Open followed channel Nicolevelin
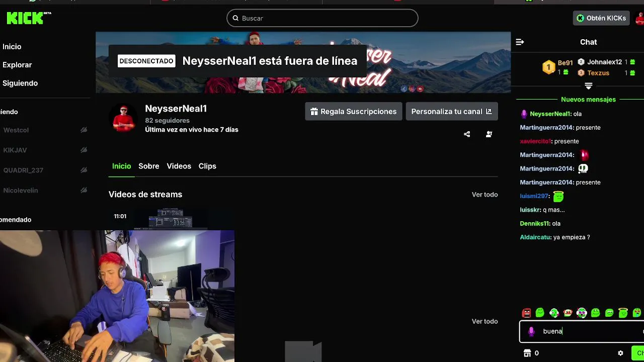Screen dimensions: 644x362 coord(21,191)
